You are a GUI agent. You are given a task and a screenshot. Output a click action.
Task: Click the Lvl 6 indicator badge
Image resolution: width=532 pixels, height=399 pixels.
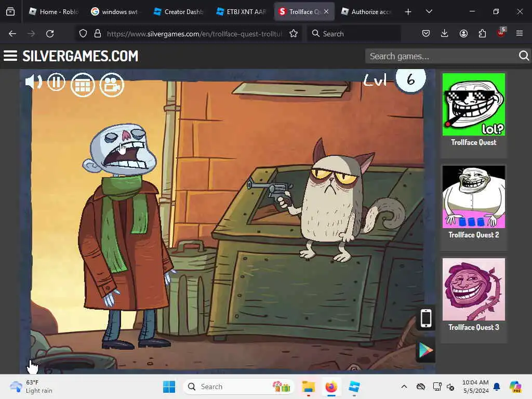pyautogui.click(x=410, y=80)
